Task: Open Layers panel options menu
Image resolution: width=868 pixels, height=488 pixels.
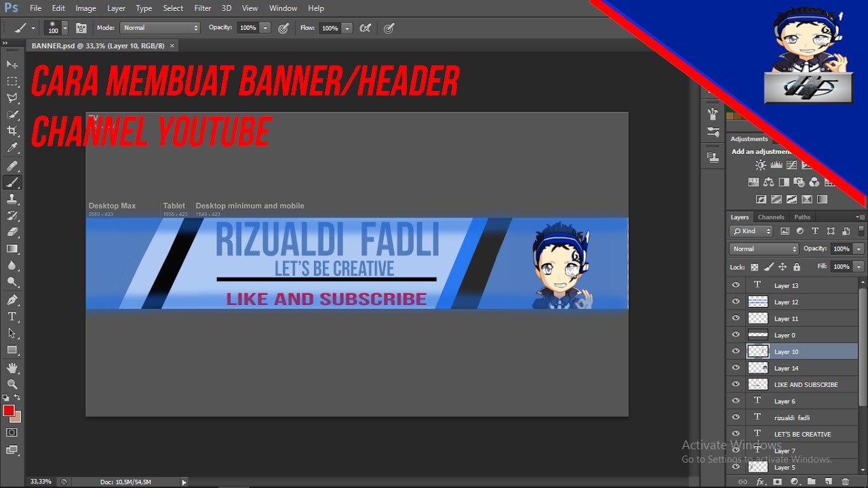Action: 860,218
